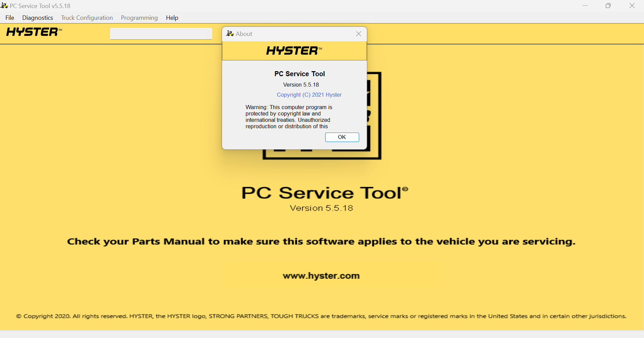Restore down the PC Service Tool window
This screenshot has width=644, height=338.
pos(608,6)
